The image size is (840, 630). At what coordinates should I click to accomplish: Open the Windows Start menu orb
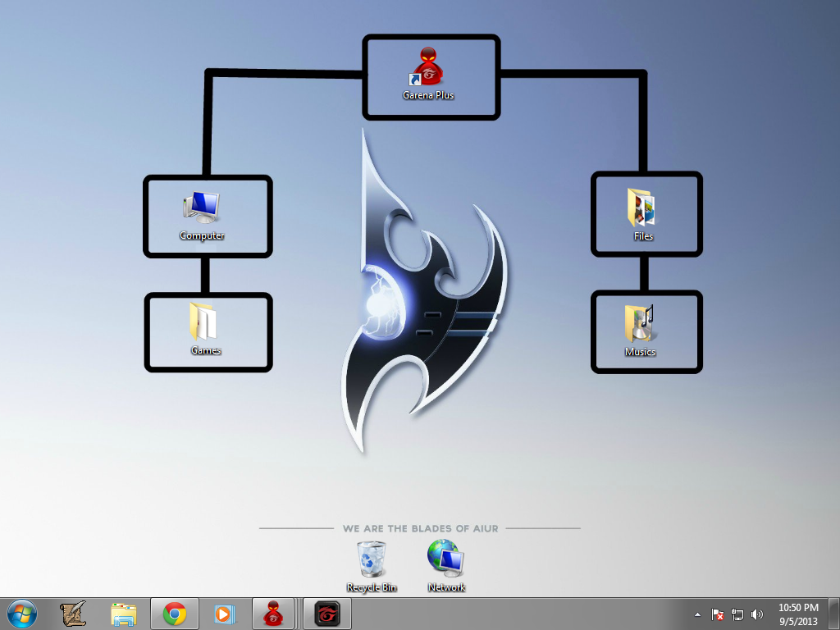tap(22, 614)
